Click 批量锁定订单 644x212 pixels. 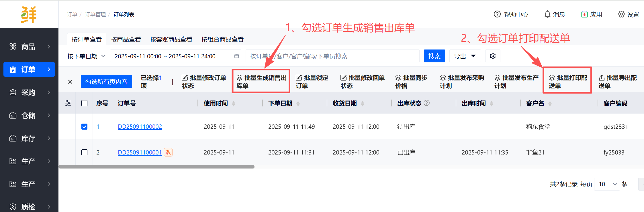point(312,82)
